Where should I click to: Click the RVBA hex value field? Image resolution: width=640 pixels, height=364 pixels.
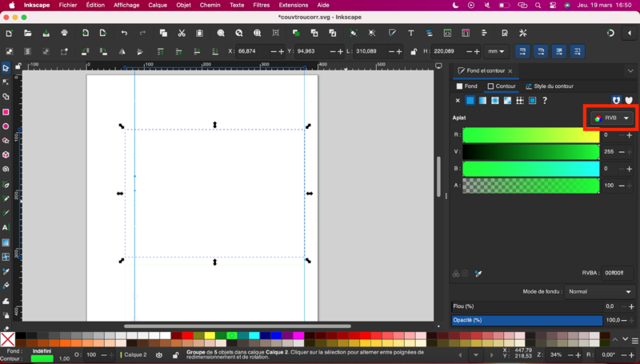pos(618,273)
